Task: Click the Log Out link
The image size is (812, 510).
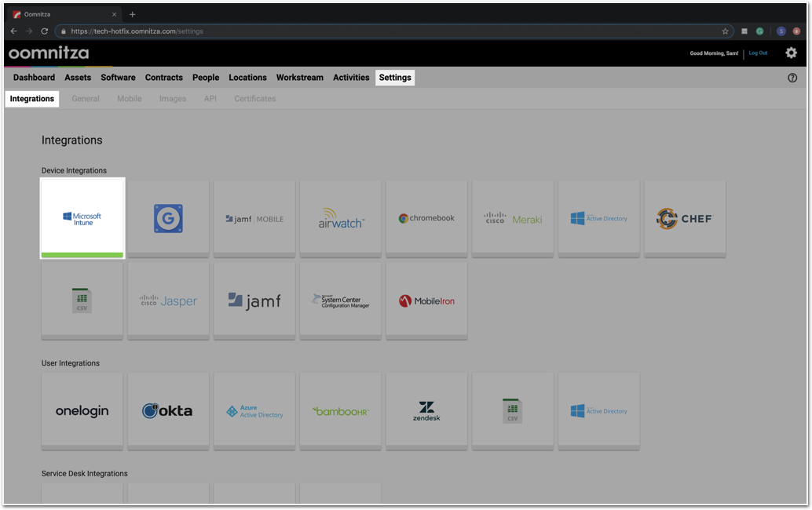Action: tap(758, 53)
